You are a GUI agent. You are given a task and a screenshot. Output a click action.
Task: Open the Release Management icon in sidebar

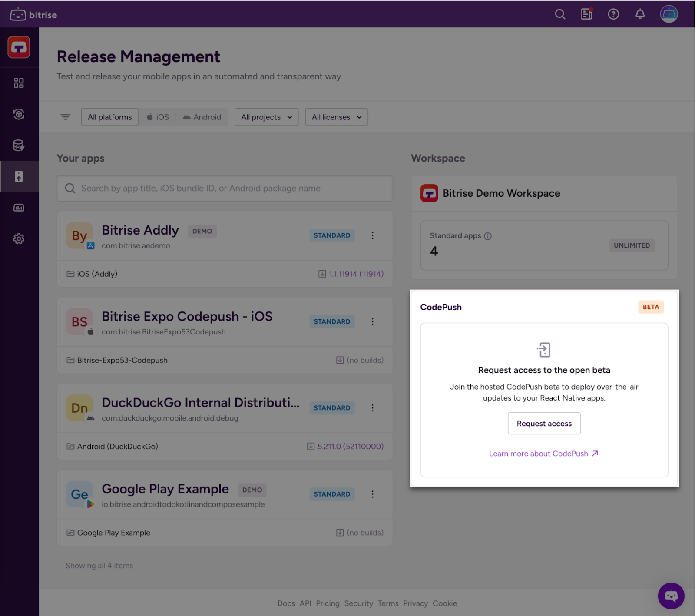coord(19,176)
